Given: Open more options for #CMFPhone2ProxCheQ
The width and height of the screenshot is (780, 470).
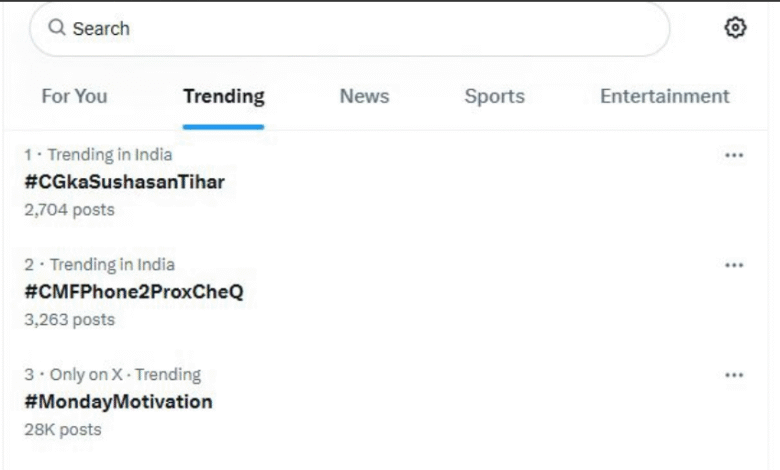Looking at the screenshot, I should coord(734,265).
